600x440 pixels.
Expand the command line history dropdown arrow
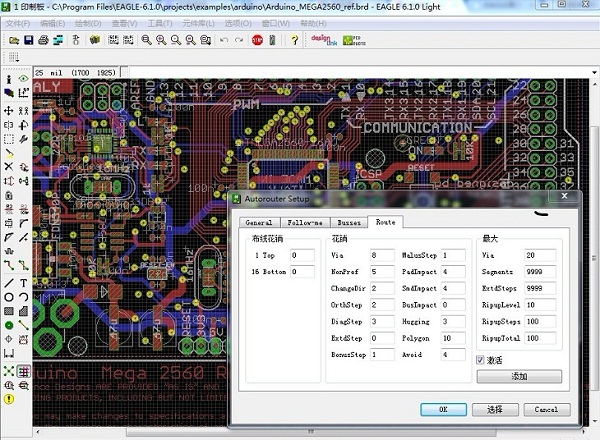coord(594,72)
